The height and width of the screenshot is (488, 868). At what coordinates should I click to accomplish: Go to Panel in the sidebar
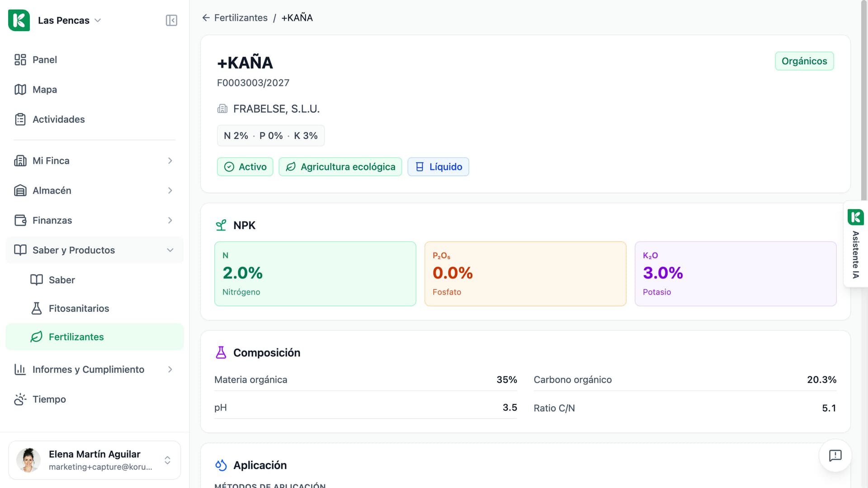(x=94, y=60)
